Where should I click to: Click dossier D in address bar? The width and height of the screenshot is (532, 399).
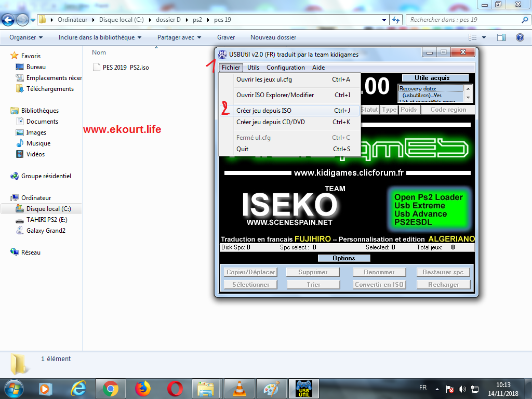168,20
